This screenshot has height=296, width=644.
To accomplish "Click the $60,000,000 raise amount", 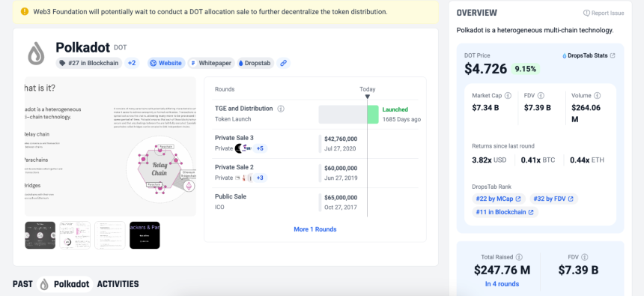I will point(341,168).
